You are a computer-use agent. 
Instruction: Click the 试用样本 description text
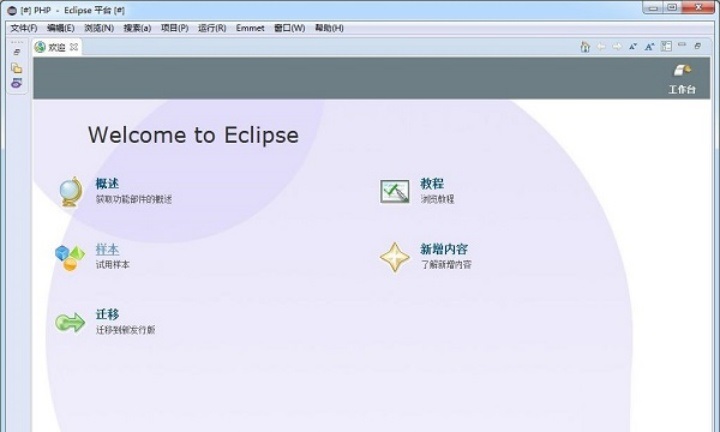click(112, 264)
